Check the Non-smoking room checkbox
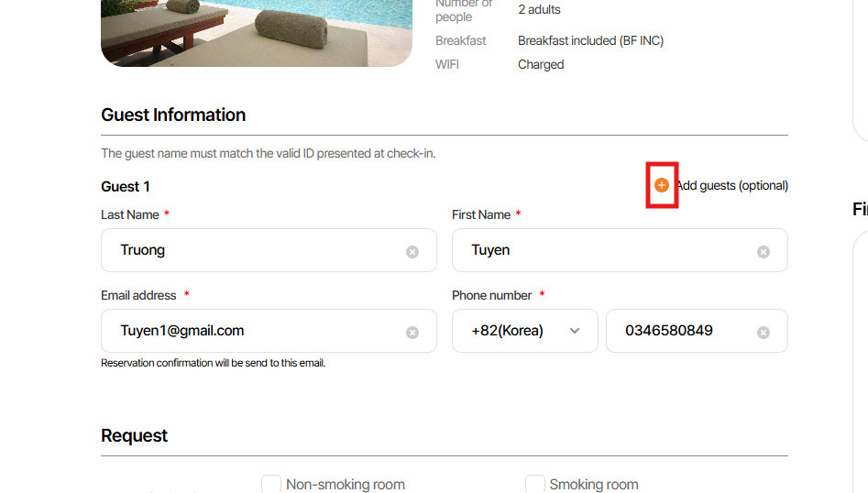Screen dimensions: 868x493 pos(271,484)
